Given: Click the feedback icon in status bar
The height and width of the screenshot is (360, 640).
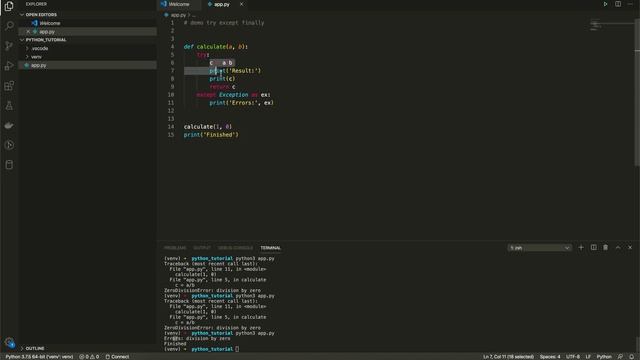Looking at the screenshot, I should point(620,357).
